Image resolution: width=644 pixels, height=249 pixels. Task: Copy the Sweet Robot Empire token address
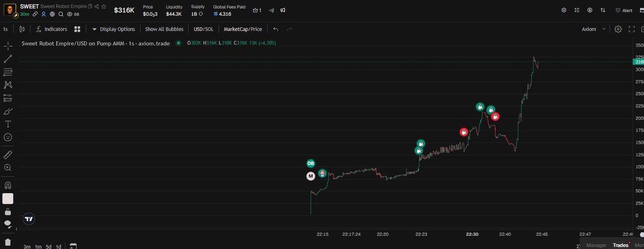(90, 6)
